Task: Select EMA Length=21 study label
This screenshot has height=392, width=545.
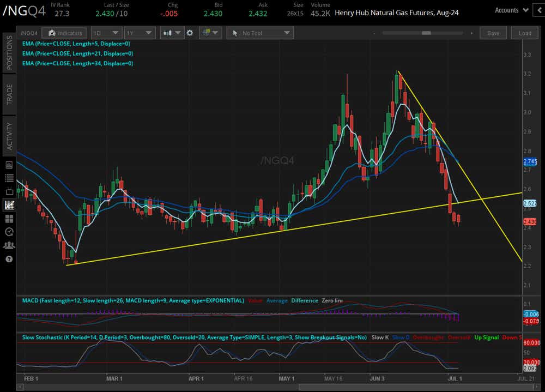Action: [x=77, y=53]
